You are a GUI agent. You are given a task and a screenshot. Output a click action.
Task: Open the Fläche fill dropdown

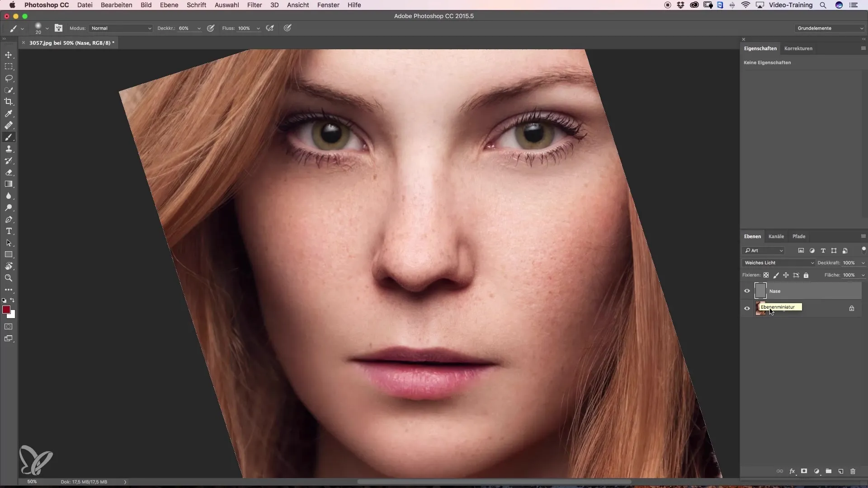coord(863,275)
